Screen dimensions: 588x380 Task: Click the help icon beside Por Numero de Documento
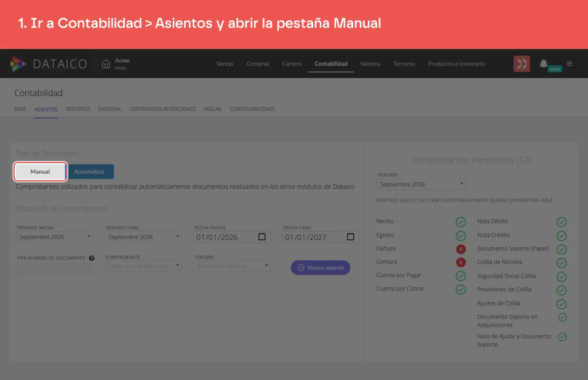(92, 258)
